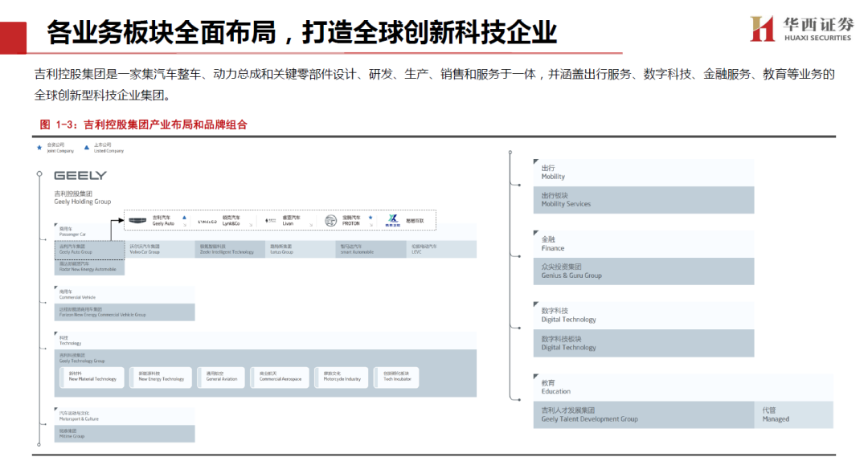Select the Volvo Car Group box

(x=160, y=250)
